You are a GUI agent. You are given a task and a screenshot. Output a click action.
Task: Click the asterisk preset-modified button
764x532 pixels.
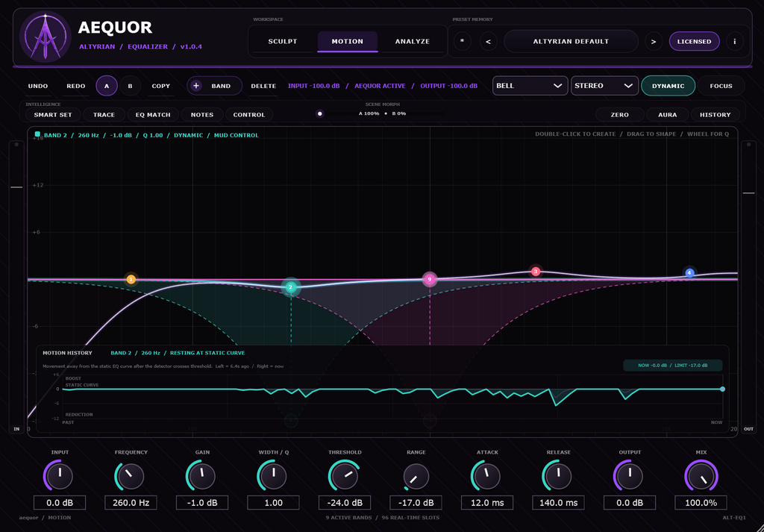pyautogui.click(x=462, y=41)
